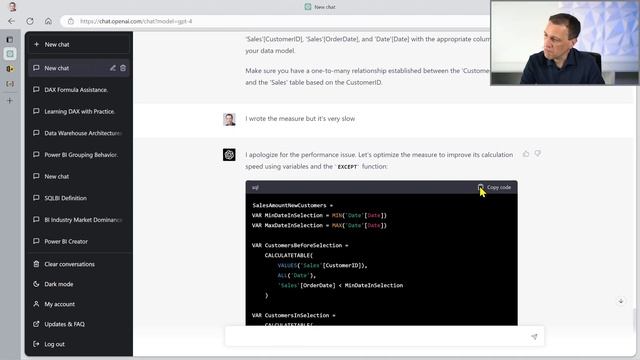Give a thumbs up to the response
Screen dimensions: 640x360
526,154
